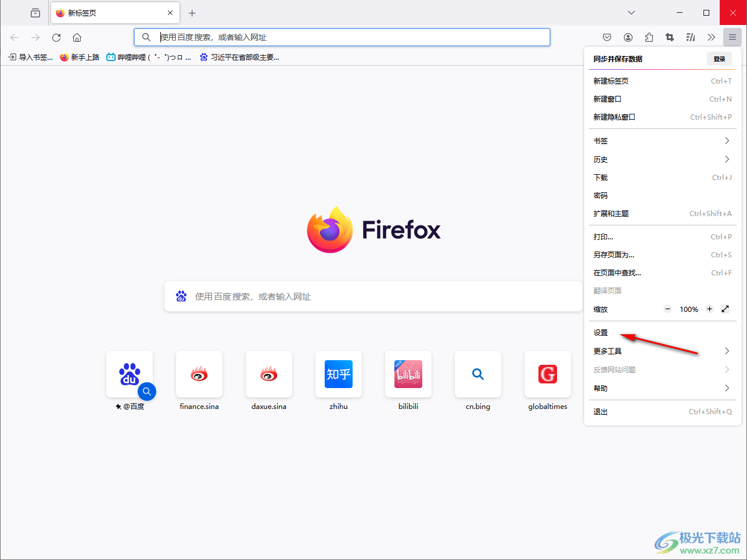Open the 习近平在省部级主要 bookmark

pyautogui.click(x=239, y=57)
